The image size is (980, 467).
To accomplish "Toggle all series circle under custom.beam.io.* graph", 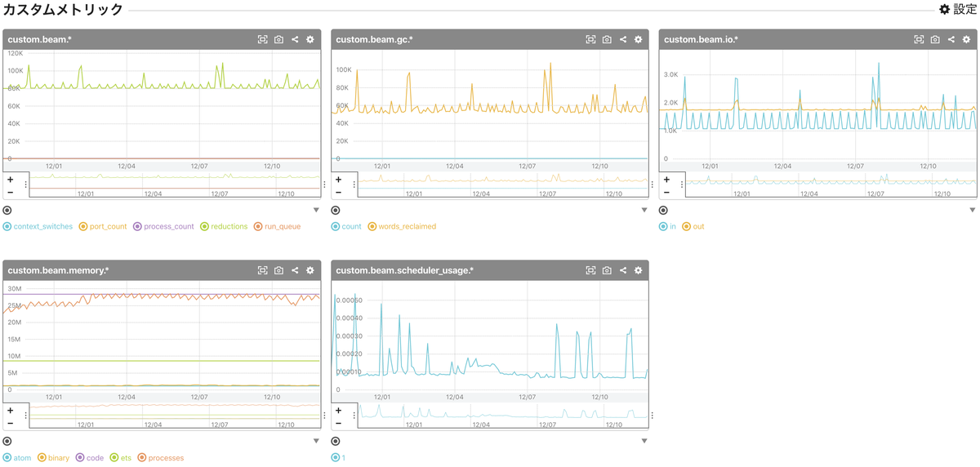I will point(664,210).
